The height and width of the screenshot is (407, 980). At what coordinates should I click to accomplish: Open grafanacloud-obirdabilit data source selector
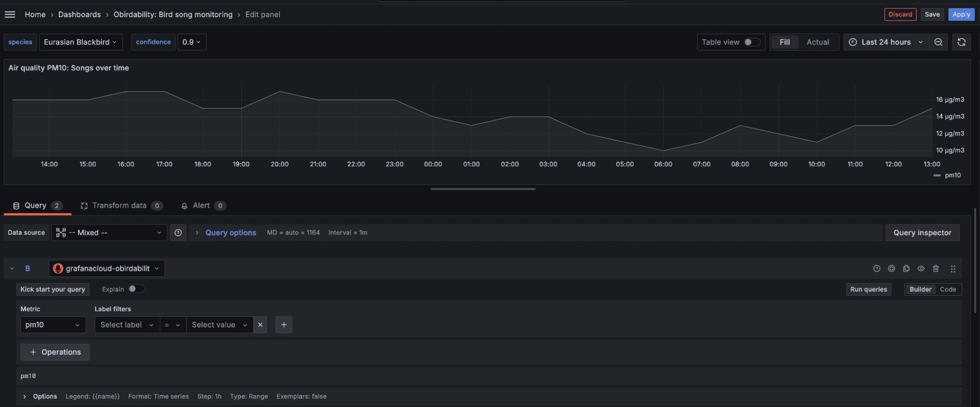107,268
